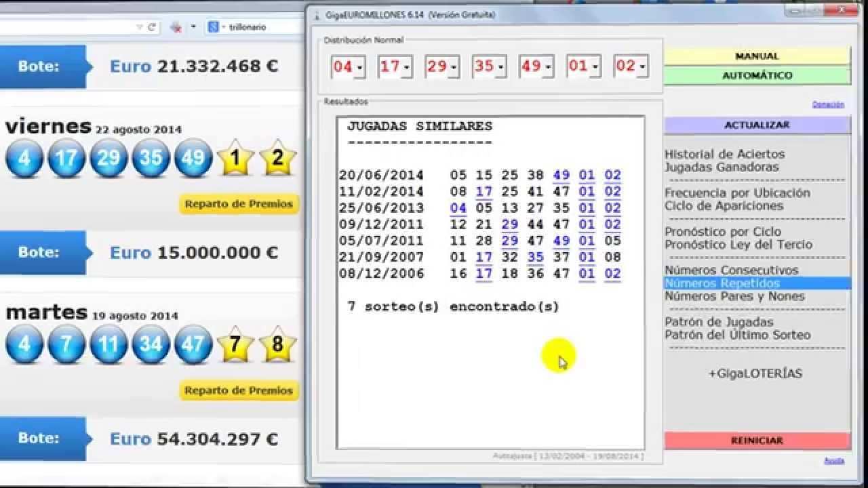Click ball 49 in viernes draw

(193, 159)
